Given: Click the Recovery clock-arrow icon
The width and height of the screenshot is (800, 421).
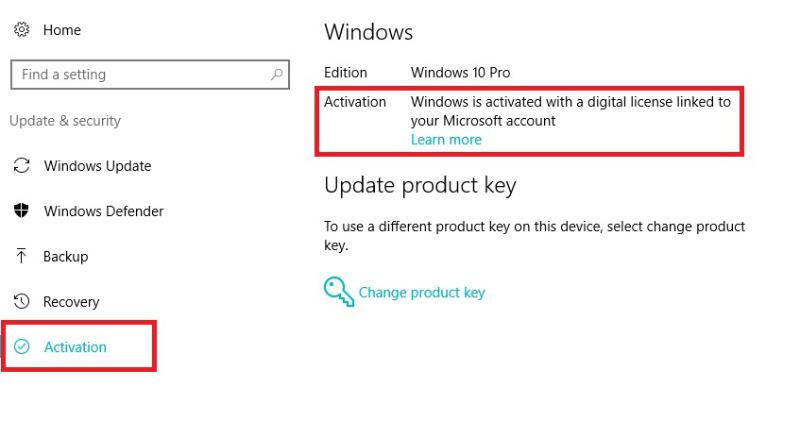Looking at the screenshot, I should click(x=21, y=301).
